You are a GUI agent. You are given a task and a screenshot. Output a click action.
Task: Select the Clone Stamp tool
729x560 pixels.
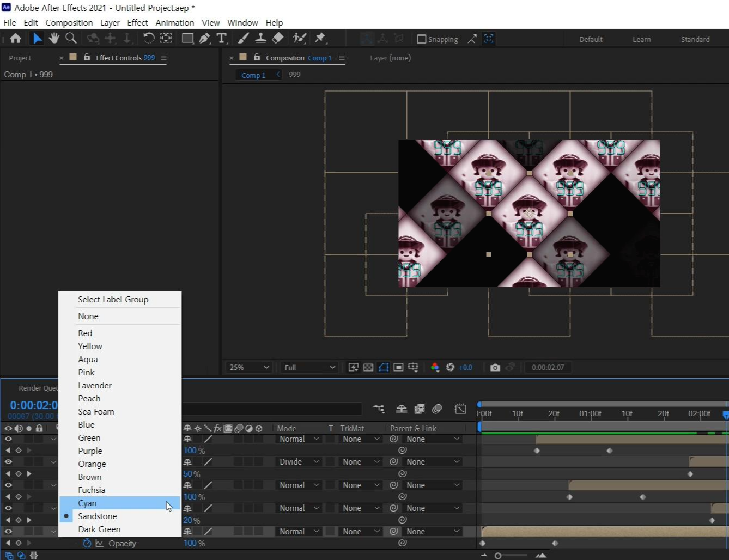(260, 38)
